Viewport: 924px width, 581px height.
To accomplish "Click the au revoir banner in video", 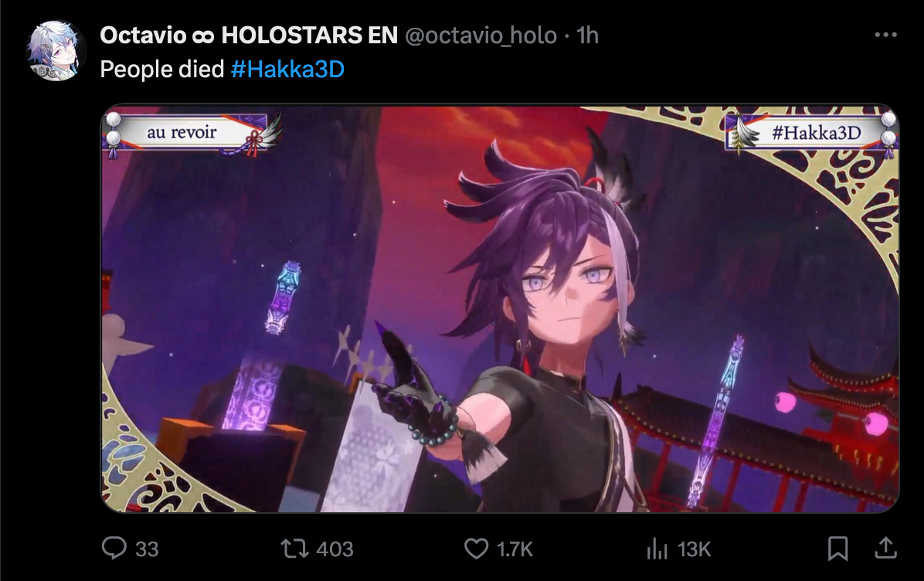I will pos(182,133).
